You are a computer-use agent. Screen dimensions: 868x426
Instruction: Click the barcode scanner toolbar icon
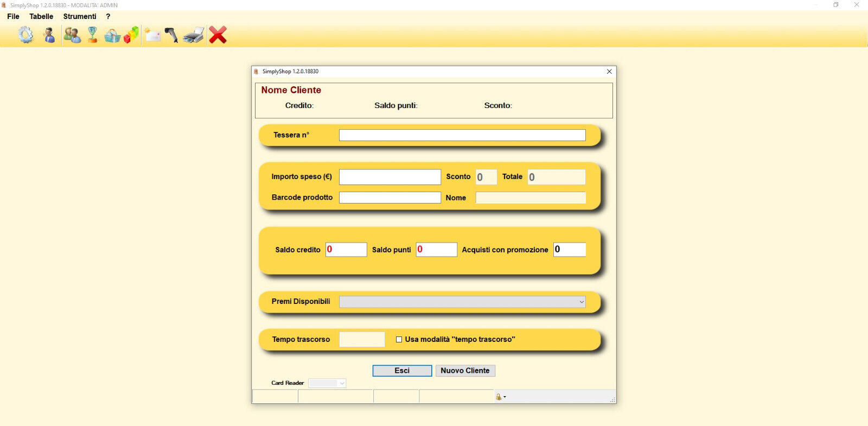(x=171, y=35)
